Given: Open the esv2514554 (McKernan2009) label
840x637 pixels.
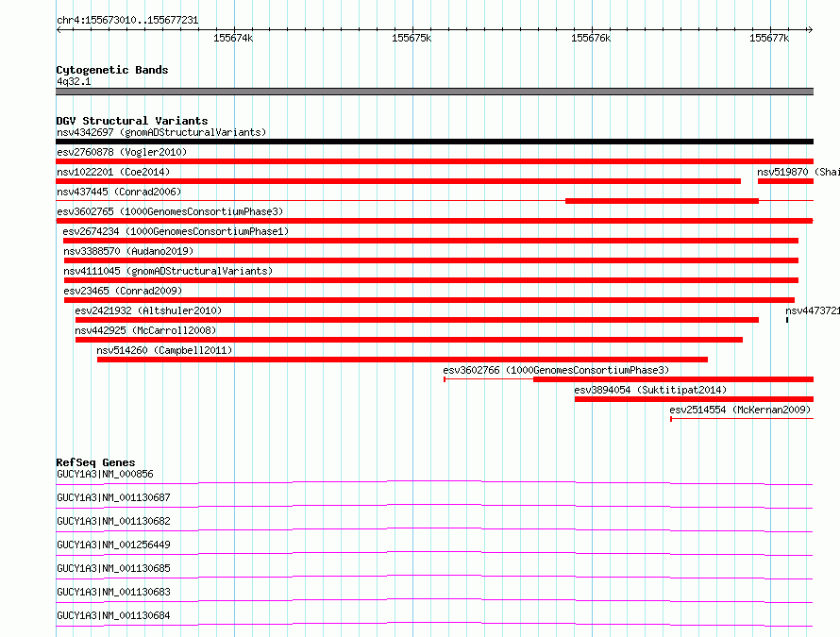Looking at the screenshot, I should click(x=740, y=410).
